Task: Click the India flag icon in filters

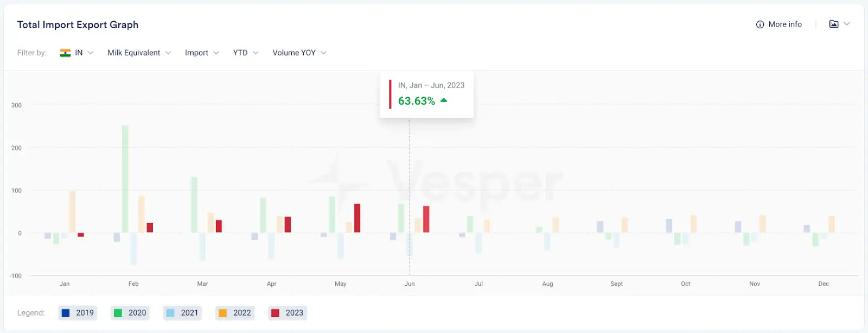Action: pos(65,53)
